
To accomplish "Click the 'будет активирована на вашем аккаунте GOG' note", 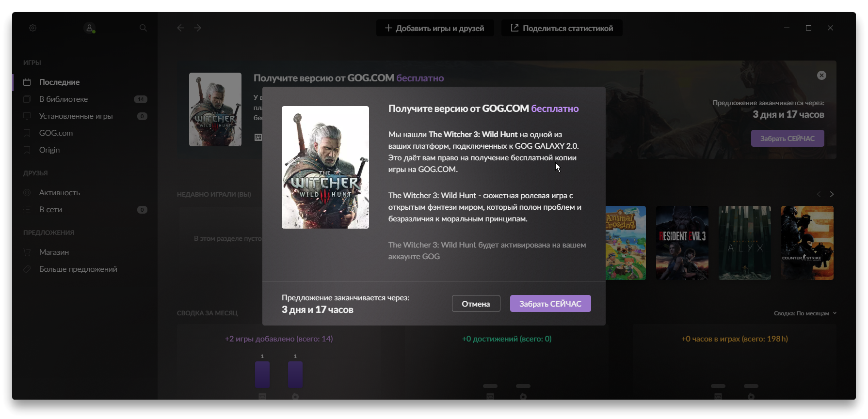I will coord(487,251).
